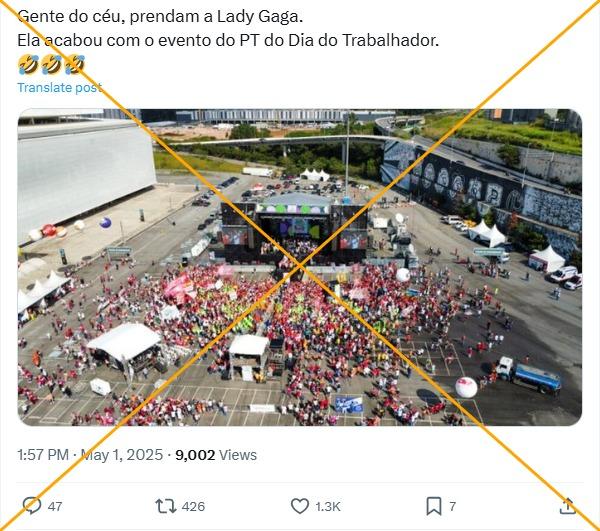Like the post with heart icon
Image resolution: width=600 pixels, height=531 pixels.
click(x=300, y=506)
